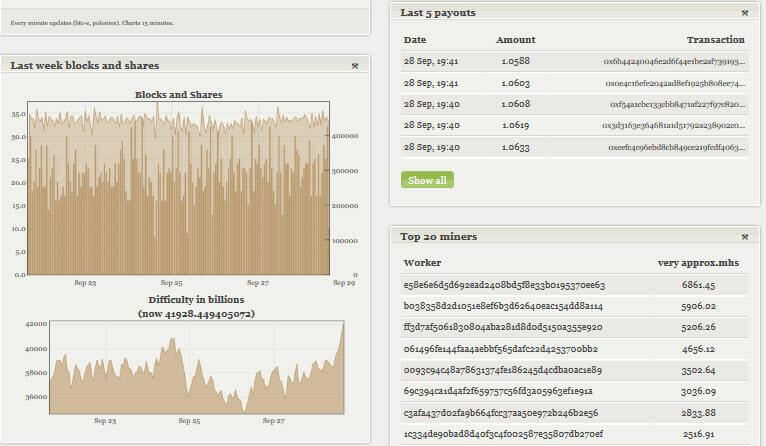Collapse the Last 5 payouts panel icon
Image resolution: width=766 pixels, height=446 pixels.
tap(744, 13)
